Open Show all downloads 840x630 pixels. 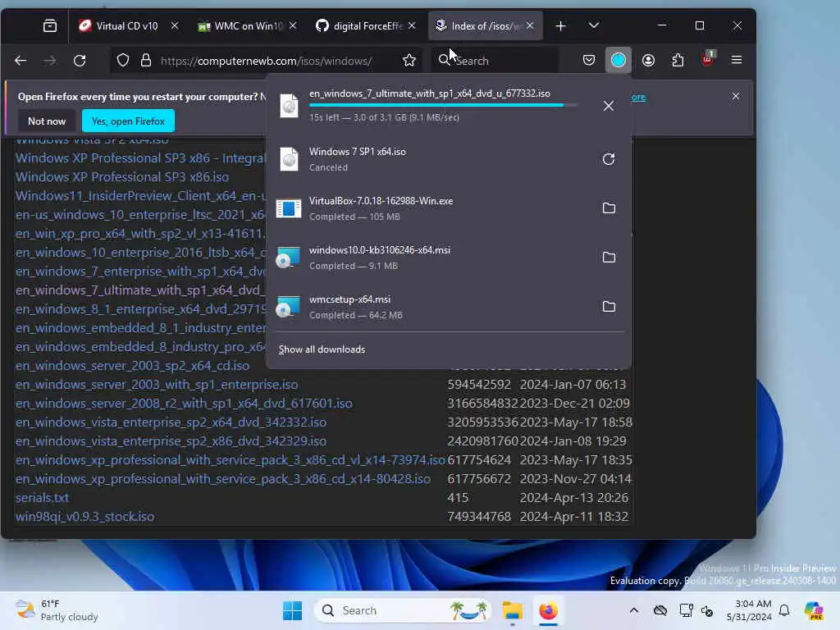[x=322, y=349]
